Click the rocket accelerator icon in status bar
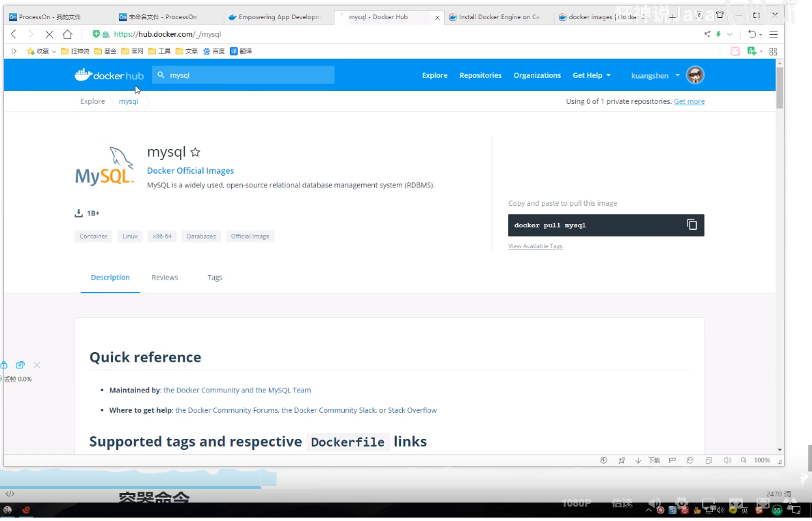The height and width of the screenshot is (521, 812). point(621,460)
